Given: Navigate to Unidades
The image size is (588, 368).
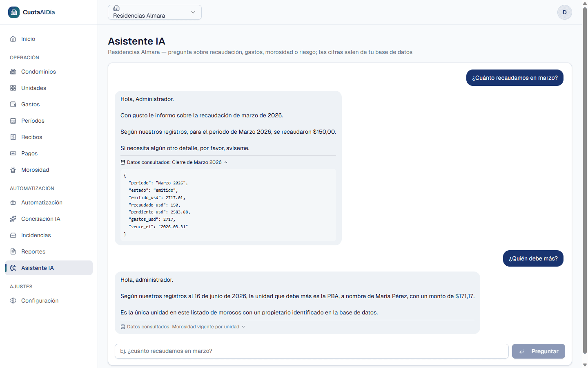Looking at the screenshot, I should click(x=49, y=88).
